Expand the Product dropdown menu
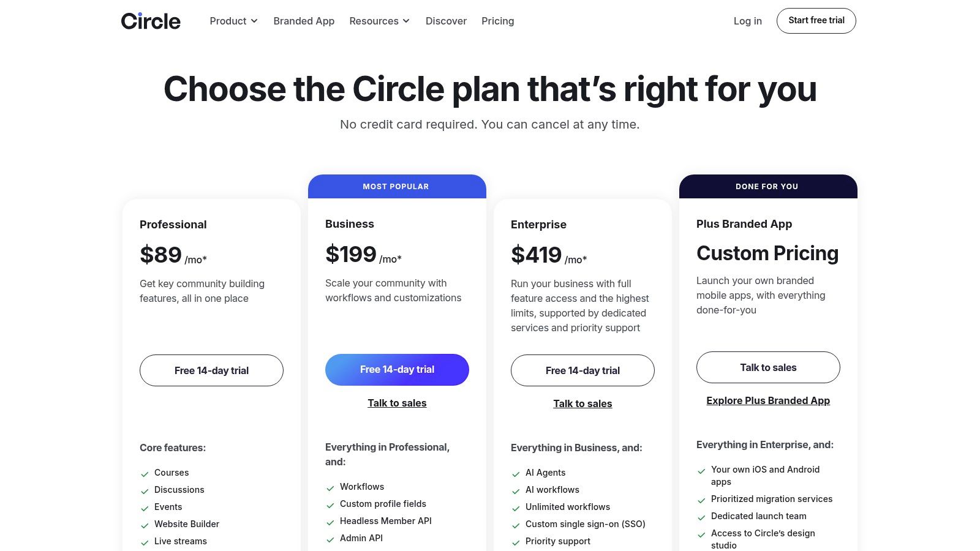Screen dimensions: 980x551 tap(233, 21)
